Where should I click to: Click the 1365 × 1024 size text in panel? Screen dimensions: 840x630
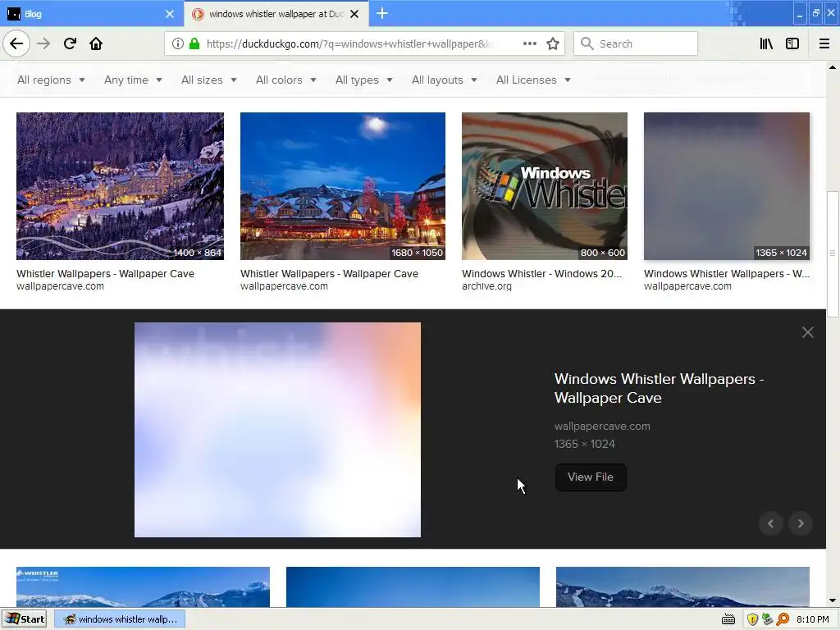584,444
